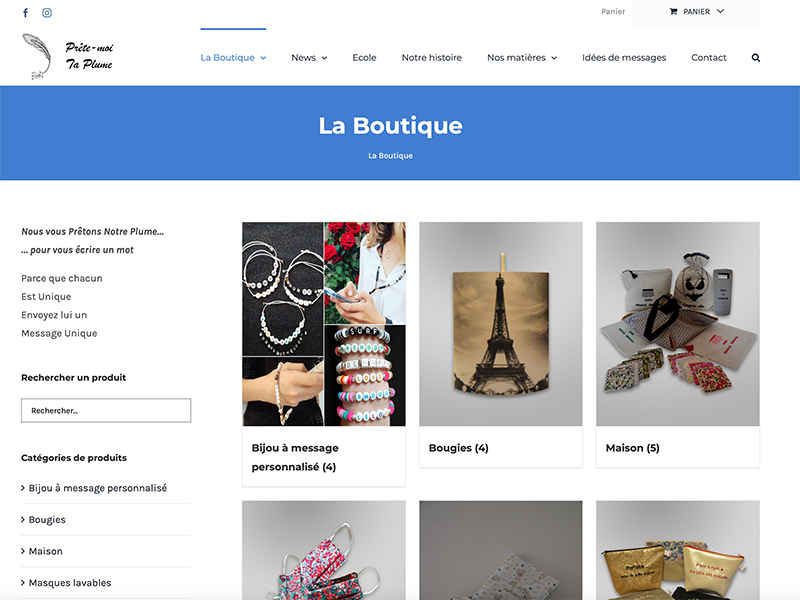800x600 pixels.
Task: Expand the News menu dropdown
Action: tap(324, 58)
